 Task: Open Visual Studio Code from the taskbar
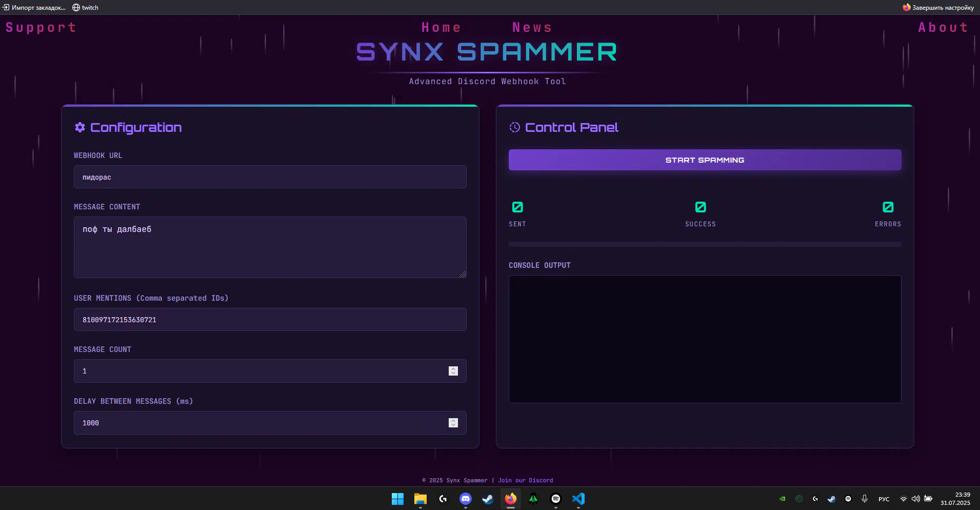pyautogui.click(x=578, y=499)
